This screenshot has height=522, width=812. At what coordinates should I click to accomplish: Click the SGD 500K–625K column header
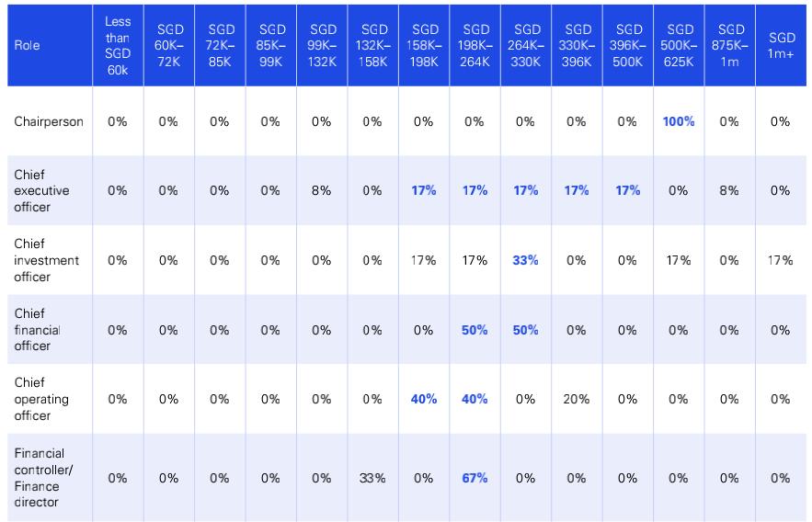tap(680, 46)
